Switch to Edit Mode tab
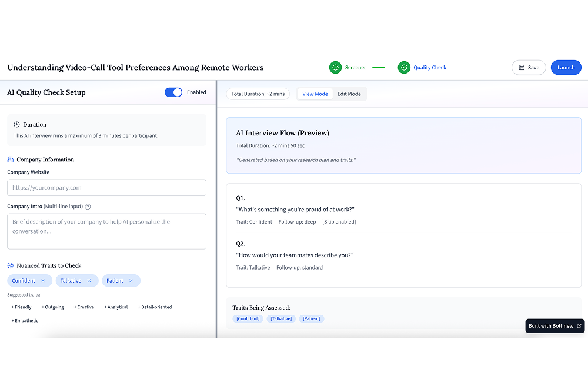 tap(349, 94)
